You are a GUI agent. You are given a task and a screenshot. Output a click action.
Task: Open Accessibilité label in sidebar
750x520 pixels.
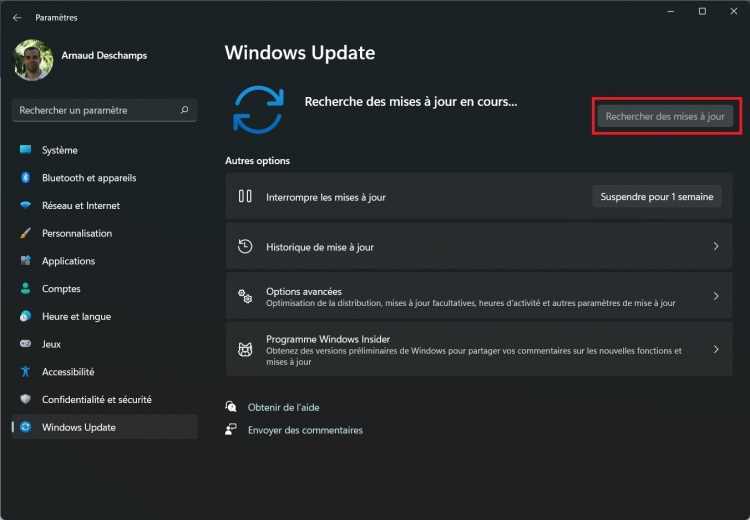(68, 372)
